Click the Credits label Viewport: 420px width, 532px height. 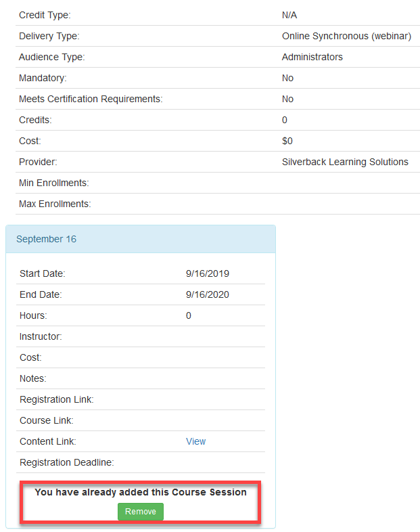point(35,120)
